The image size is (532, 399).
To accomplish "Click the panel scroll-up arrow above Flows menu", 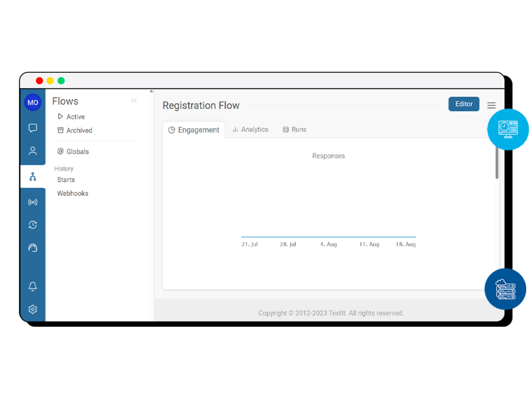I will [151, 91].
